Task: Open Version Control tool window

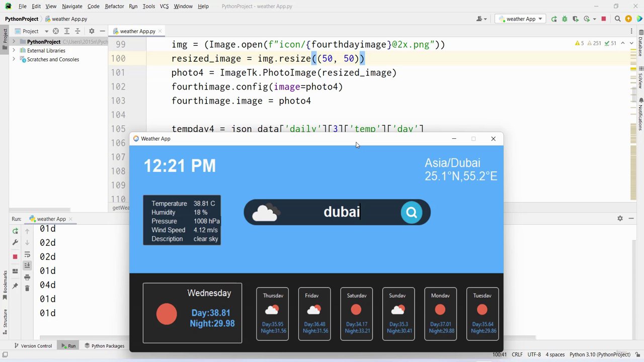Action: pos(33,346)
